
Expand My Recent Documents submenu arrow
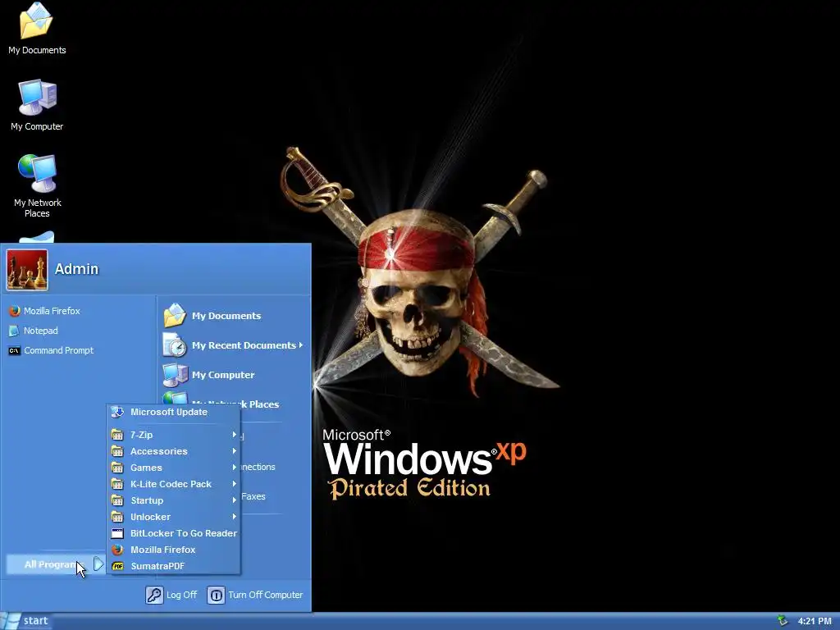click(x=301, y=345)
